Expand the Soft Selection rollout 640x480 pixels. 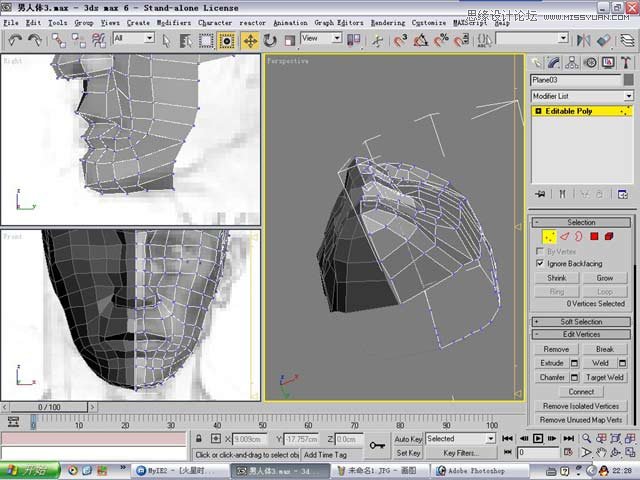pos(581,322)
